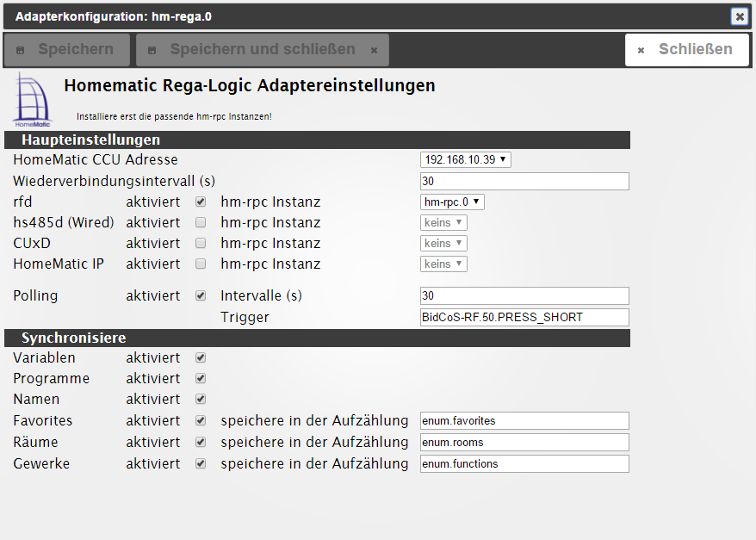Toggle the rfd aktiviert checkbox
756x540 pixels.
point(201,202)
